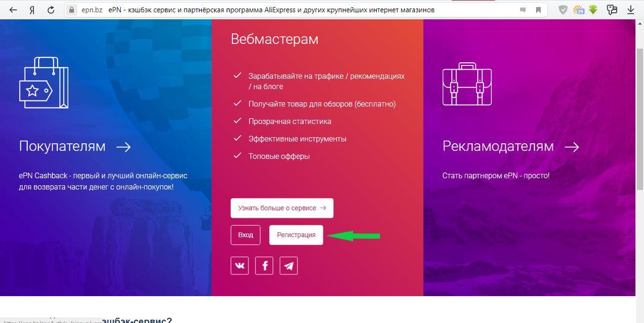Open the weather extension showing 29

(x=579, y=10)
